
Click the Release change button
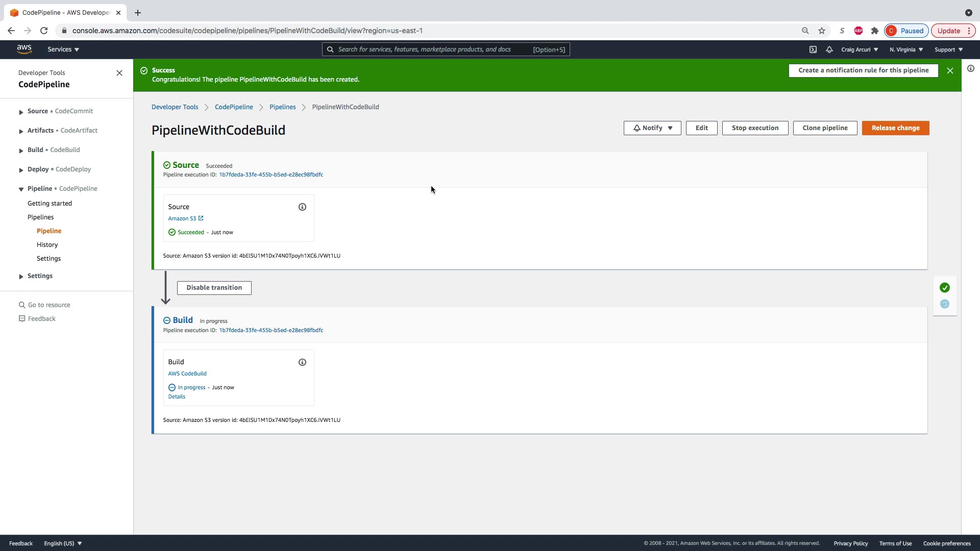coord(895,128)
